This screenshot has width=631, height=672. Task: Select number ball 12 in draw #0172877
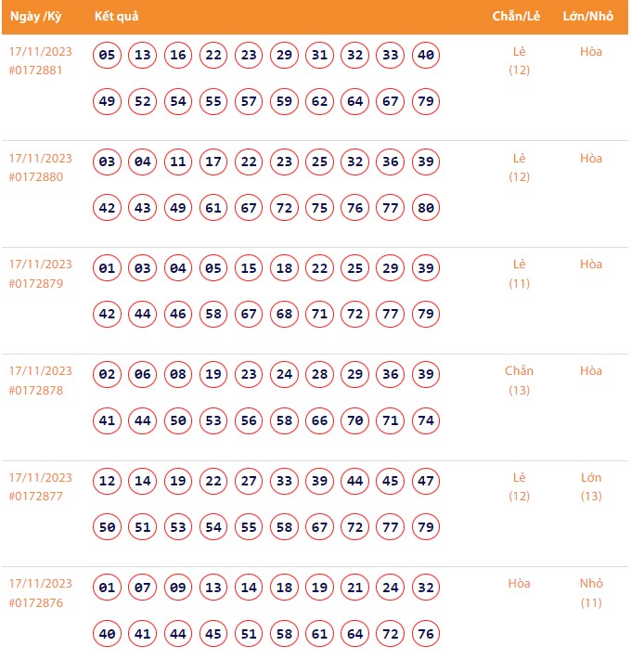[107, 482]
